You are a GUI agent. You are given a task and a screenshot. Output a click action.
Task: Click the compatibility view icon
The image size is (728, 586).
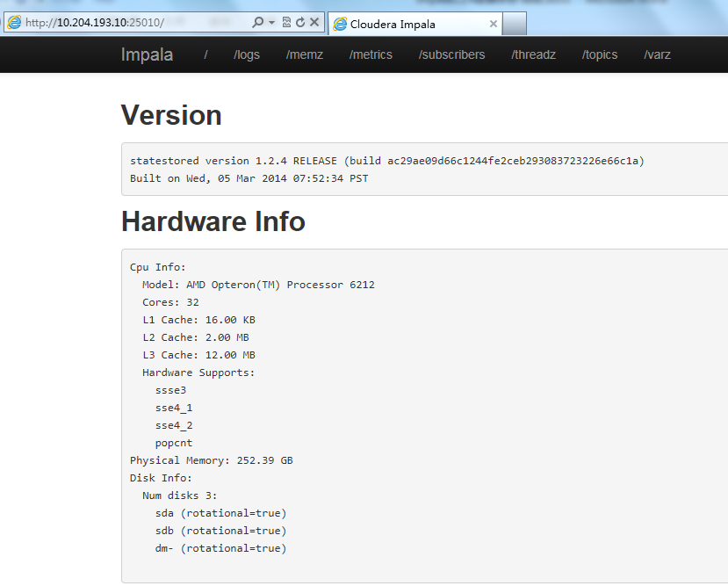(286, 22)
